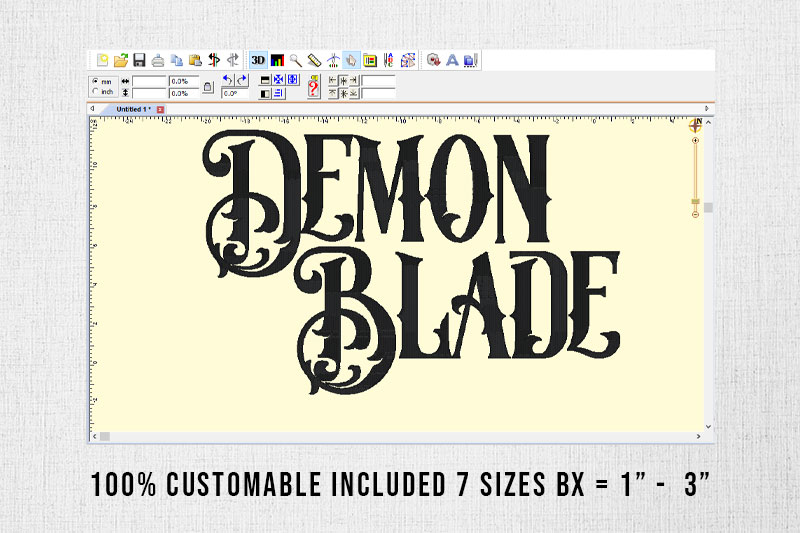
Task: Click the width percentage field
Action: (184, 81)
